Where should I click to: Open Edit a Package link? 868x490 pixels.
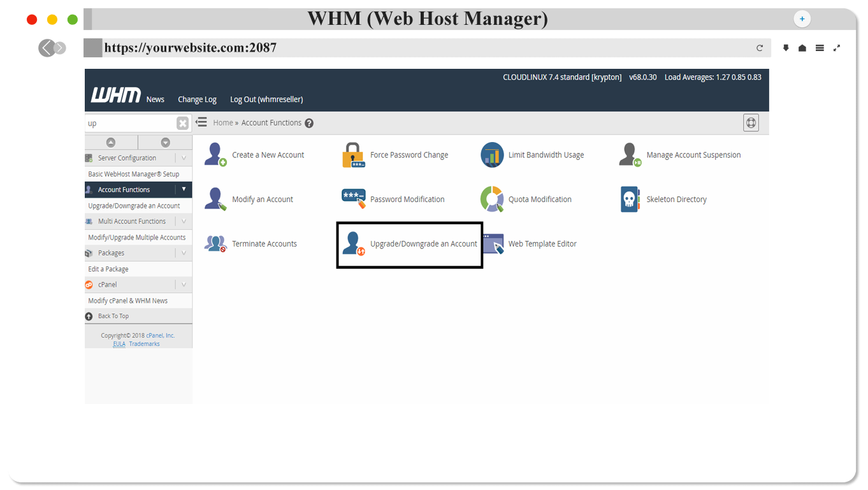point(108,269)
